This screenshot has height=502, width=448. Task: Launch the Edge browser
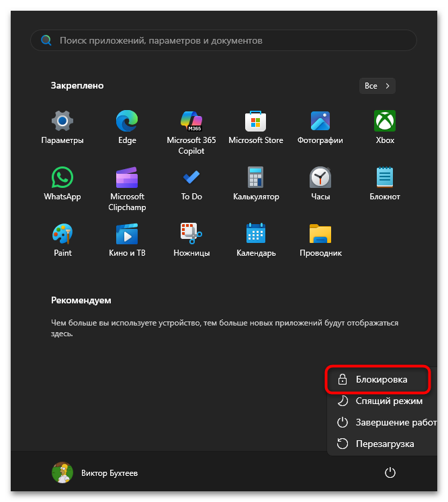(127, 128)
